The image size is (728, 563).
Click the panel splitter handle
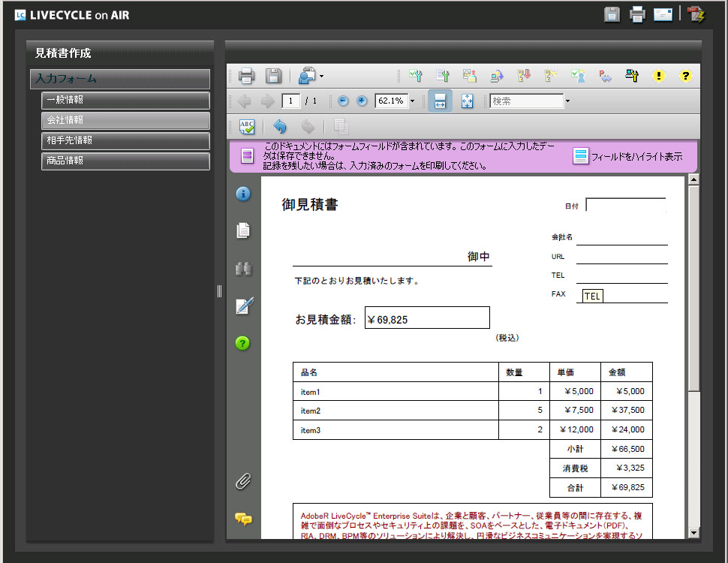coord(220,291)
